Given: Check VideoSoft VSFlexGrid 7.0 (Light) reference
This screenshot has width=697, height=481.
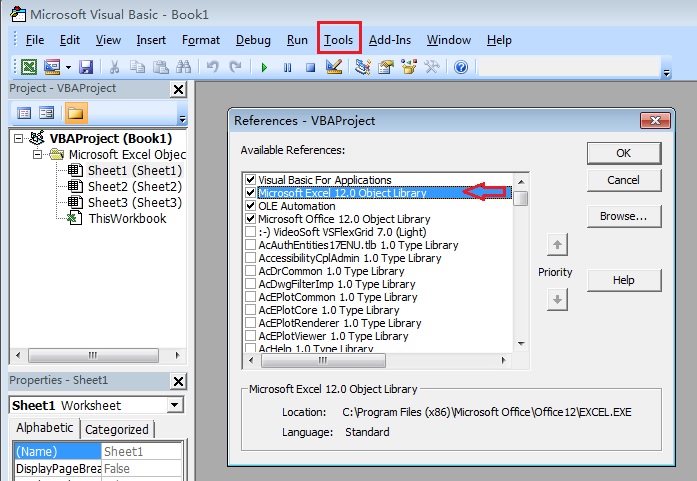Looking at the screenshot, I should tap(250, 232).
